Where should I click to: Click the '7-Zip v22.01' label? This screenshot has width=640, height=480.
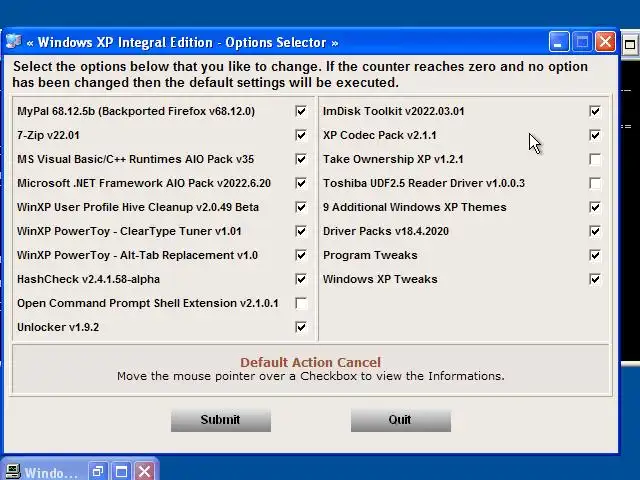point(48,135)
